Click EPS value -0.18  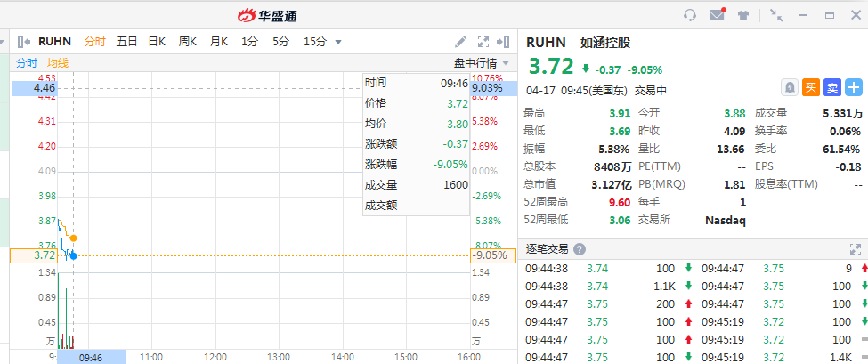(848, 166)
